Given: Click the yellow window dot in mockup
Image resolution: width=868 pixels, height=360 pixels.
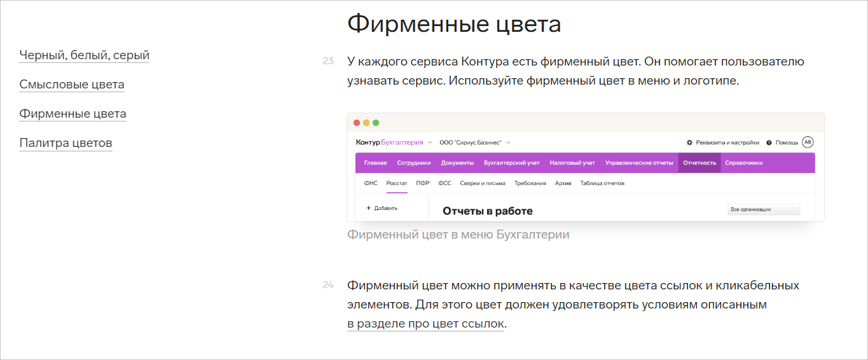Looking at the screenshot, I should (366, 123).
